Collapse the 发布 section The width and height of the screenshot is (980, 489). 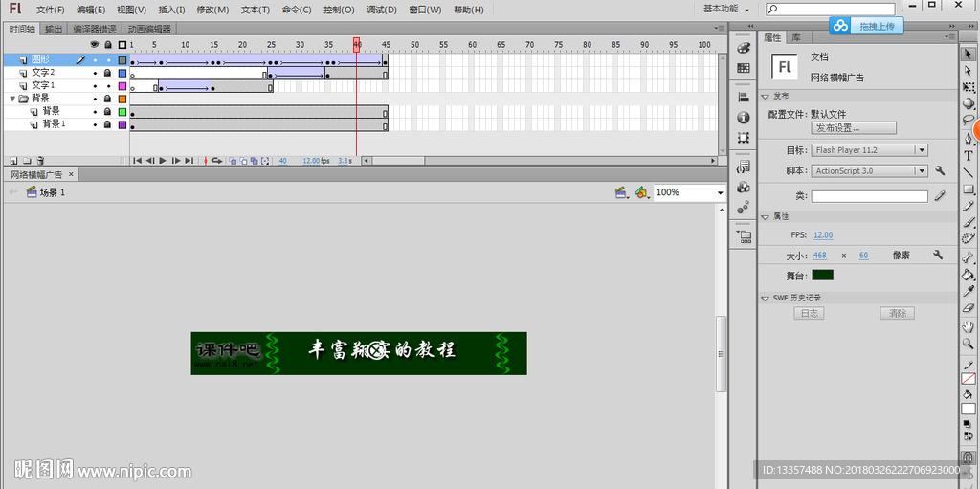[x=766, y=97]
